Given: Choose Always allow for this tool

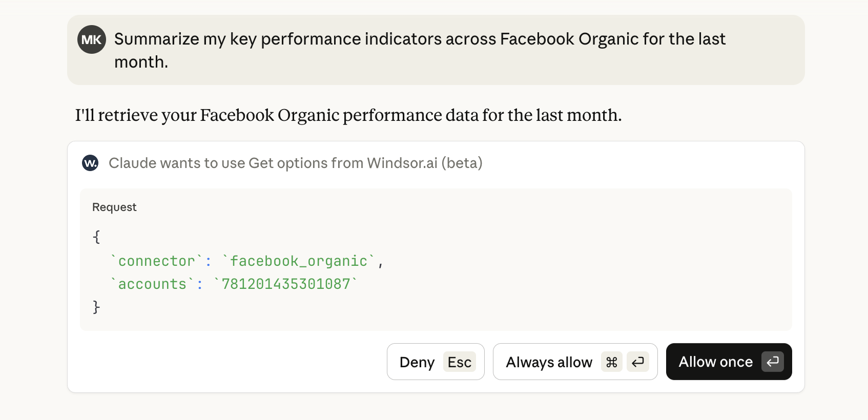Looking at the screenshot, I should click(x=549, y=362).
